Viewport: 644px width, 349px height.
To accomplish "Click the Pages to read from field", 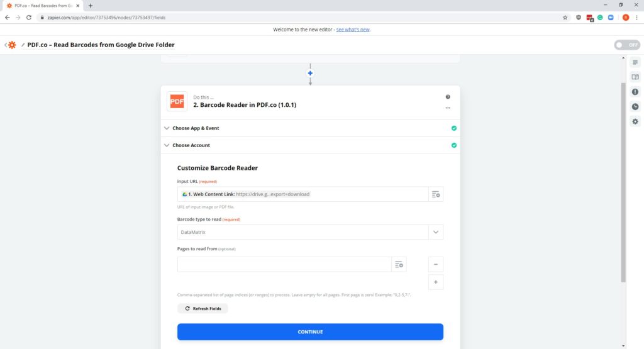I will click(284, 264).
